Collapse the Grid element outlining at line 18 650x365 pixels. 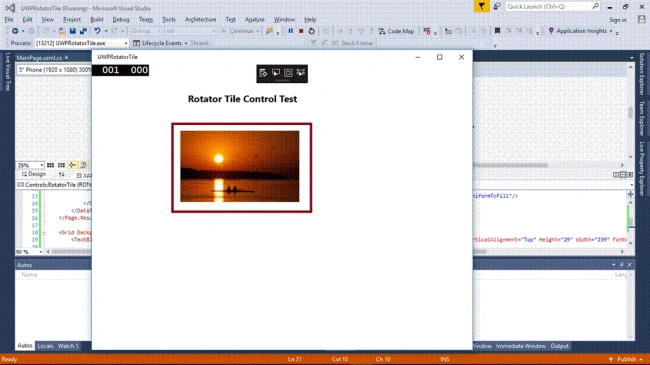[x=44, y=232]
